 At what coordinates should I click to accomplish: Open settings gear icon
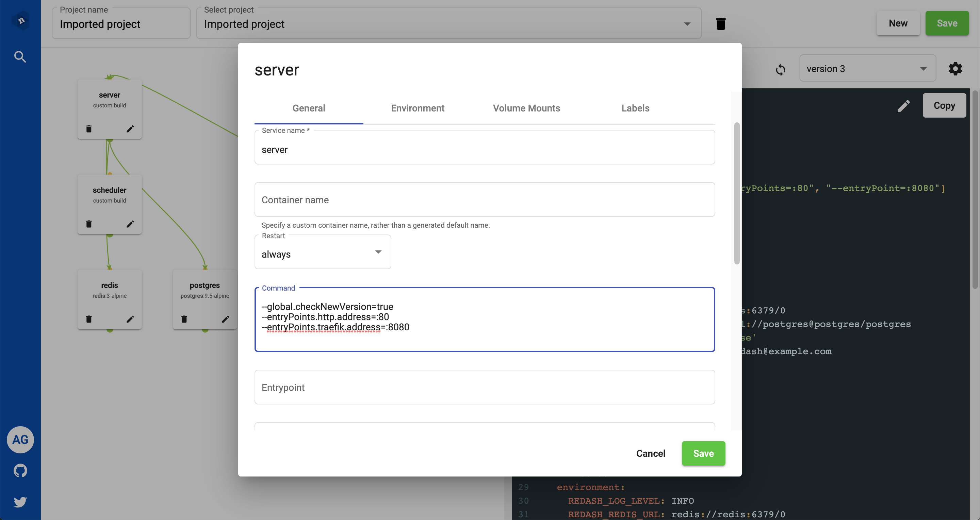tap(955, 69)
